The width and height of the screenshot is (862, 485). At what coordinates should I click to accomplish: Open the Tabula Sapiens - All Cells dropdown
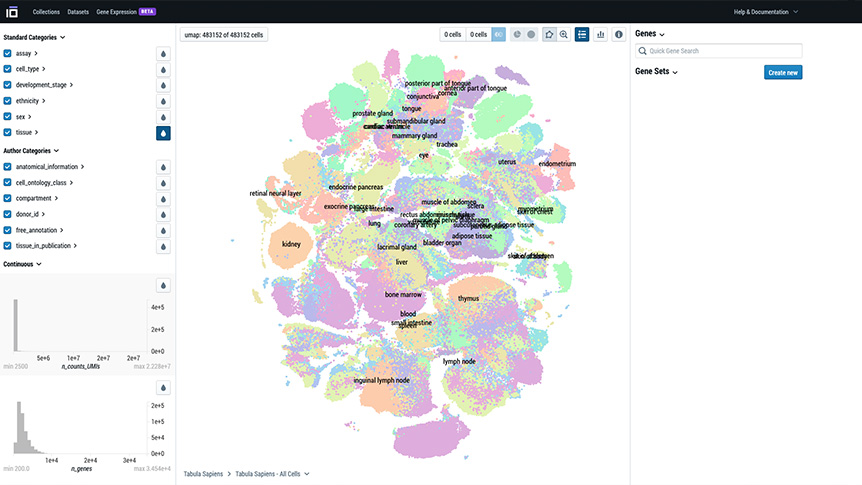coord(272,473)
